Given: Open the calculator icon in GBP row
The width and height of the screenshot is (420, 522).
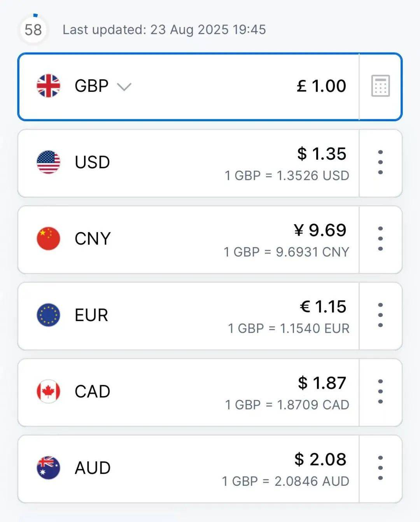Looking at the screenshot, I should click(x=380, y=86).
